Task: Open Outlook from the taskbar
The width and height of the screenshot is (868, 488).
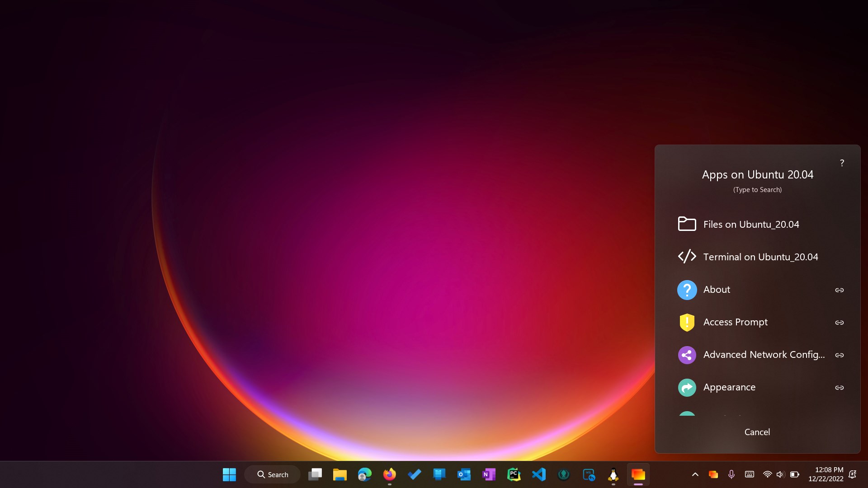Action: (464, 474)
